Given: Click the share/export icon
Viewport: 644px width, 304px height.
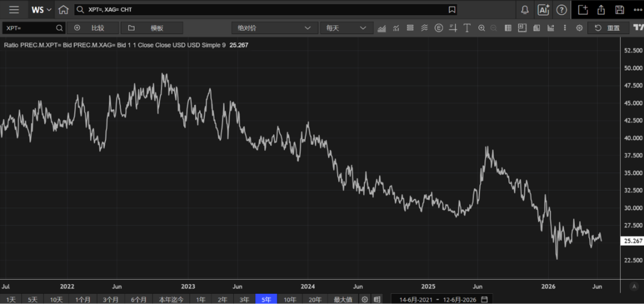Looking at the screenshot, I should 601,10.
